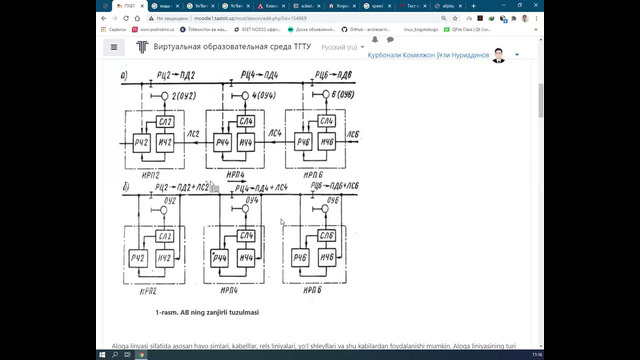This screenshot has width=640, height=360.
Task: Go back with the browser back arrow
Action: (104, 18)
